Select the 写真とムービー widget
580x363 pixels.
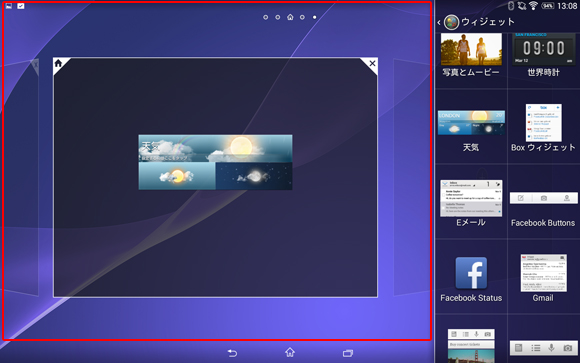pyautogui.click(x=471, y=55)
